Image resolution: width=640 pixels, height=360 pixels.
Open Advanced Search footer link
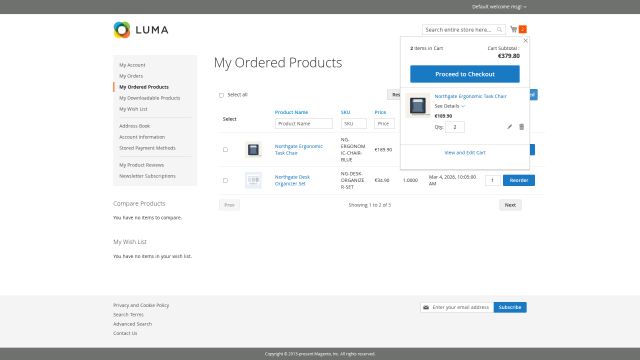click(132, 324)
